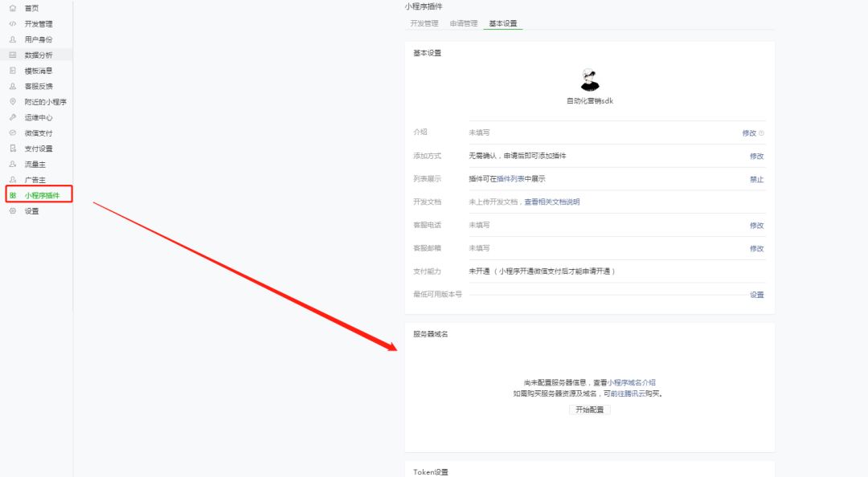Click the wrench icon beside 运维中心
Screen dimensions: 868x477
tap(13, 117)
